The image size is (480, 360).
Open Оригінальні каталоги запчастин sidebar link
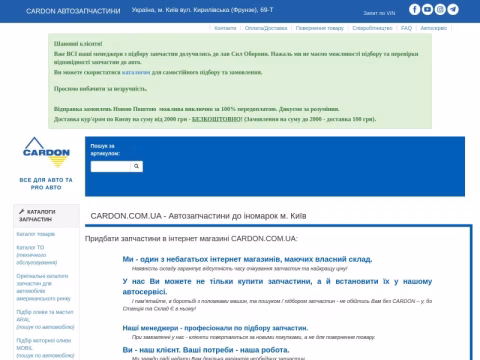(x=44, y=287)
